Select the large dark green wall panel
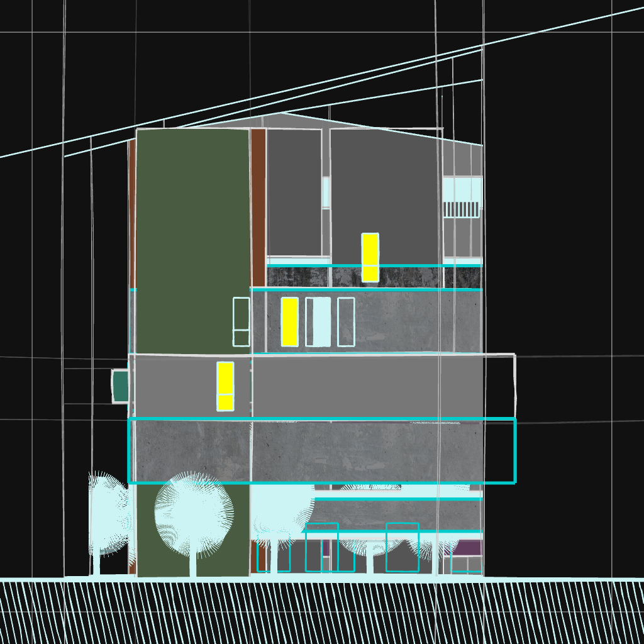The image size is (644, 644). pos(192,239)
